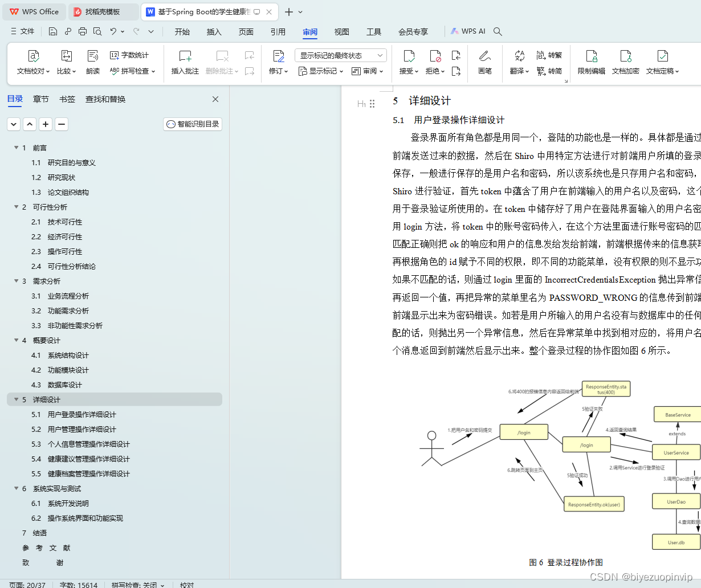Expand the quick access toolbar customization chevron
The height and width of the screenshot is (588, 701).
pos(151,32)
